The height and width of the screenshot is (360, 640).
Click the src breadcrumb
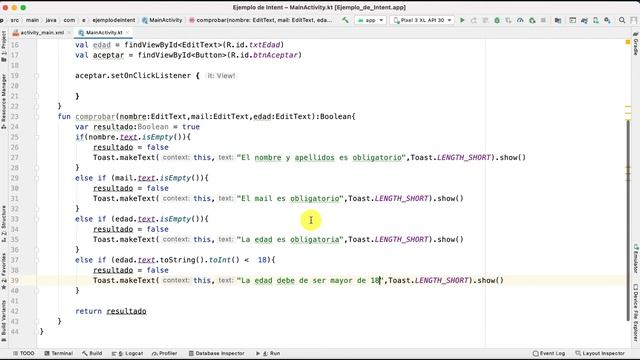pyautogui.click(x=15, y=20)
